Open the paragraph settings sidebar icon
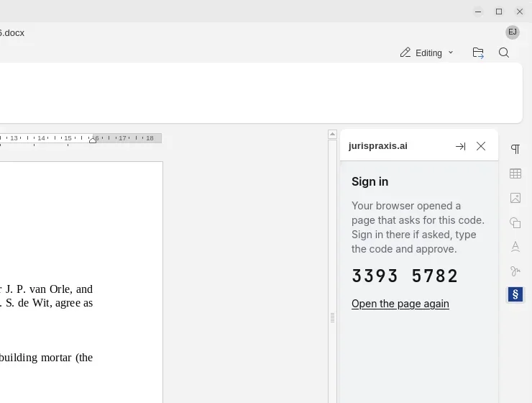This screenshot has width=532, height=403. click(x=515, y=149)
